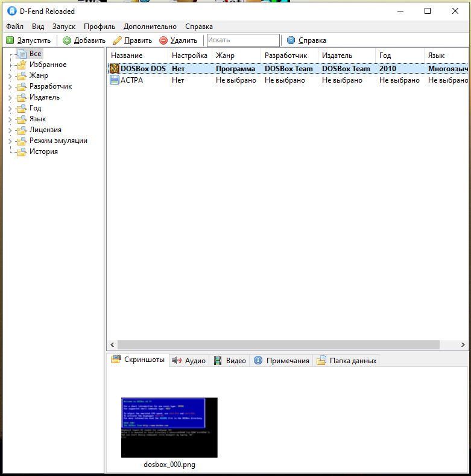
Task: Expand the Язык tree node
Action: (x=10, y=119)
